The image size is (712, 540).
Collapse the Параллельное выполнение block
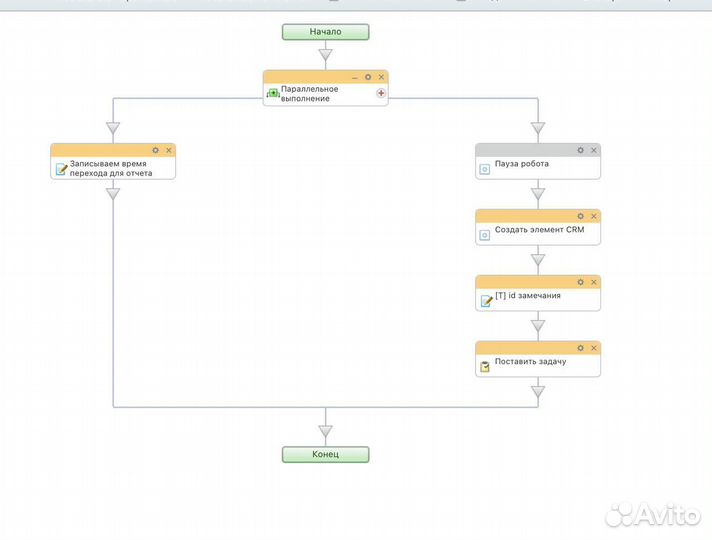[x=355, y=77]
